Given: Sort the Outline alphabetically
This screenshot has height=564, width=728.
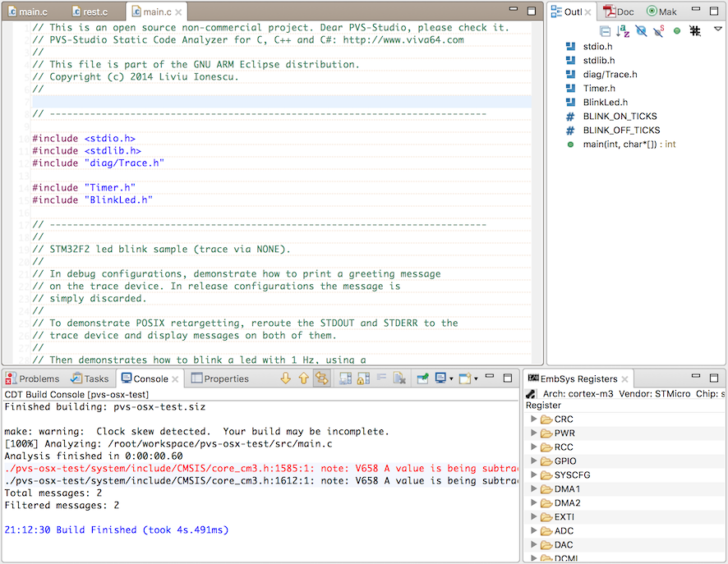Looking at the screenshot, I should 620,30.
